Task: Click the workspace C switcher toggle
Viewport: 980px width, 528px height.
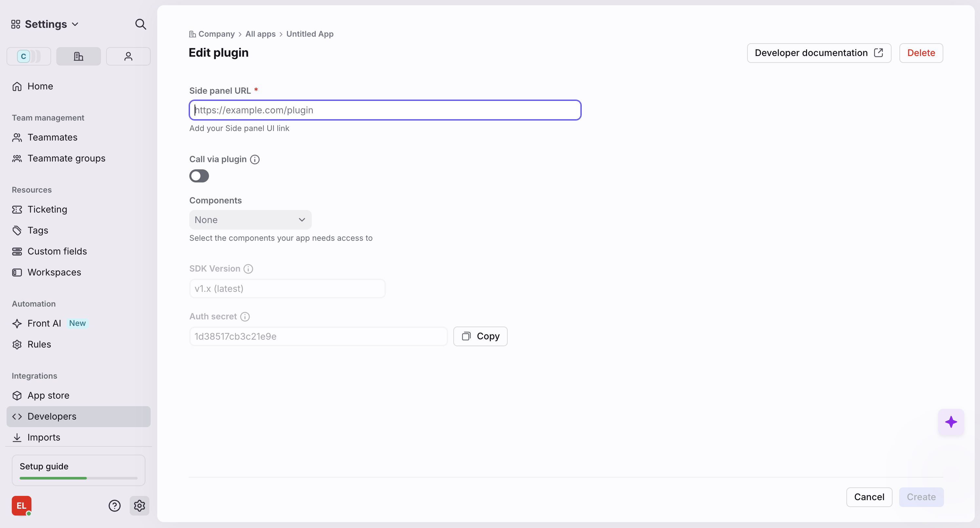Action: point(29,56)
